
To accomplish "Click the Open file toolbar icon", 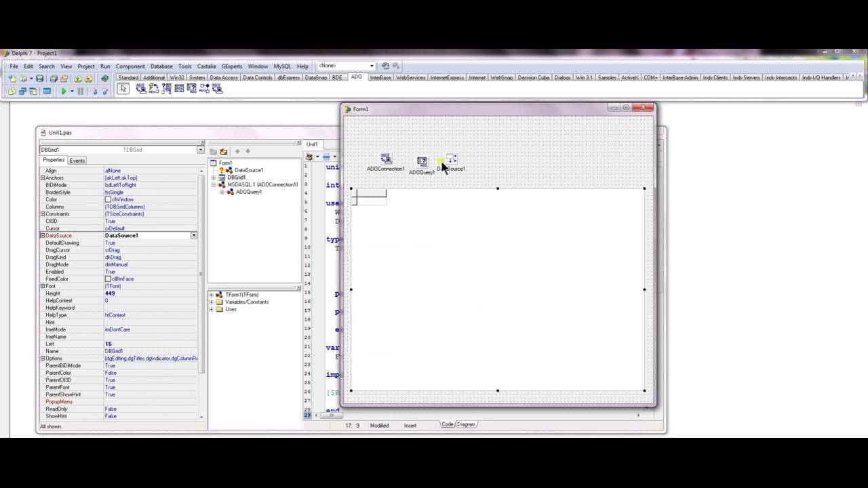I will (x=23, y=79).
